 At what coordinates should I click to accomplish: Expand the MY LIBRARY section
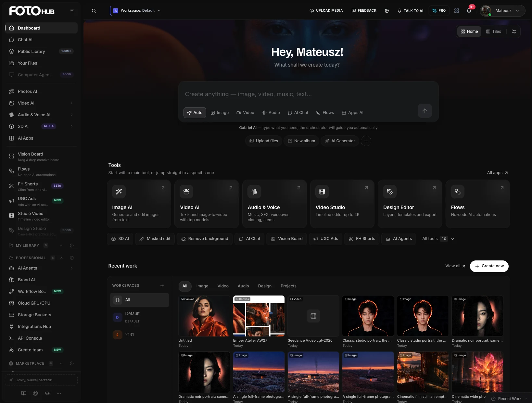click(x=61, y=246)
